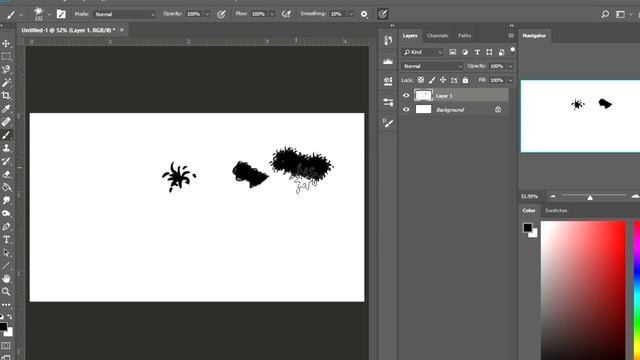Open the layer blend mode dropdown
This screenshot has width=640, height=360.
432,66
